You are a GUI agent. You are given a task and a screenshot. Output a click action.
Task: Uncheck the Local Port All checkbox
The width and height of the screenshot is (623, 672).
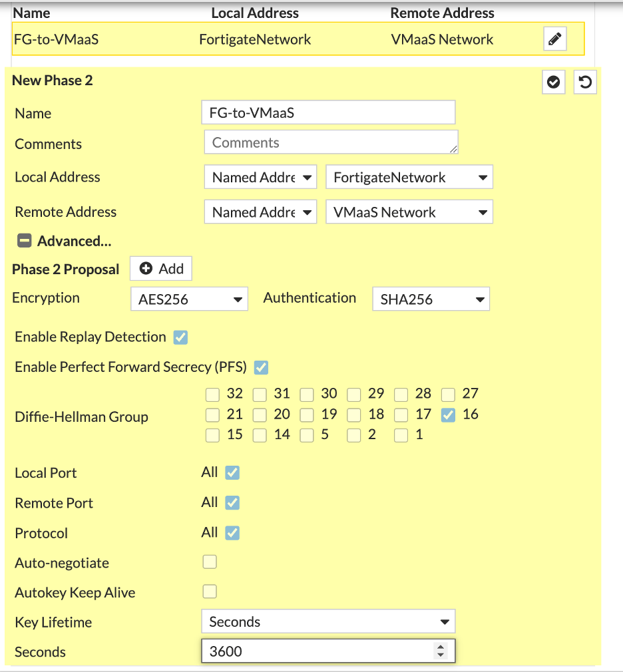[x=232, y=473]
